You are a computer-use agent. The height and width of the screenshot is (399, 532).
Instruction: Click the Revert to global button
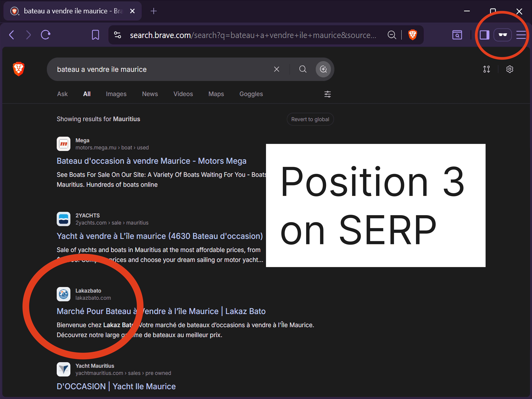(x=310, y=119)
